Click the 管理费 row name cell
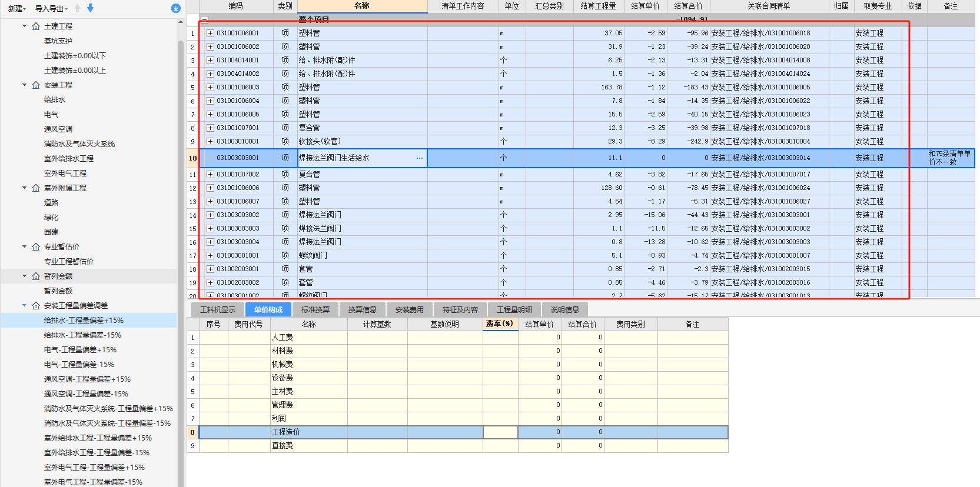The height and width of the screenshot is (487, 980). pos(309,405)
